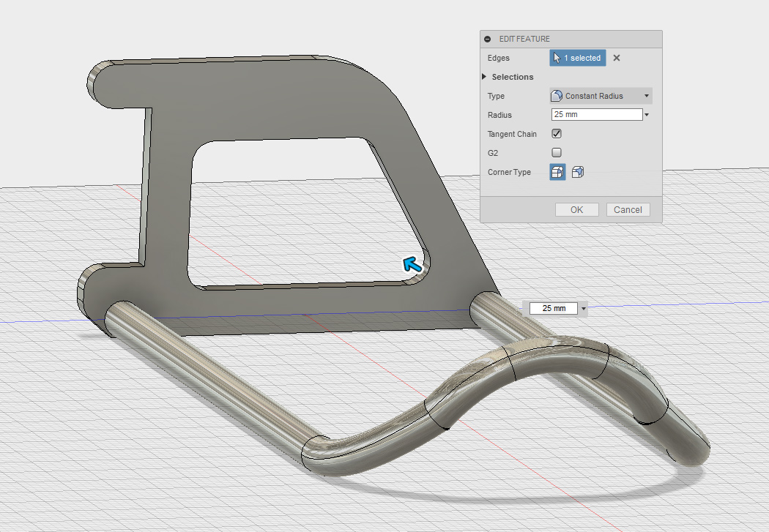This screenshot has height=532, width=769.
Task: Clear the edge selection with the X icon
Action: (x=617, y=58)
